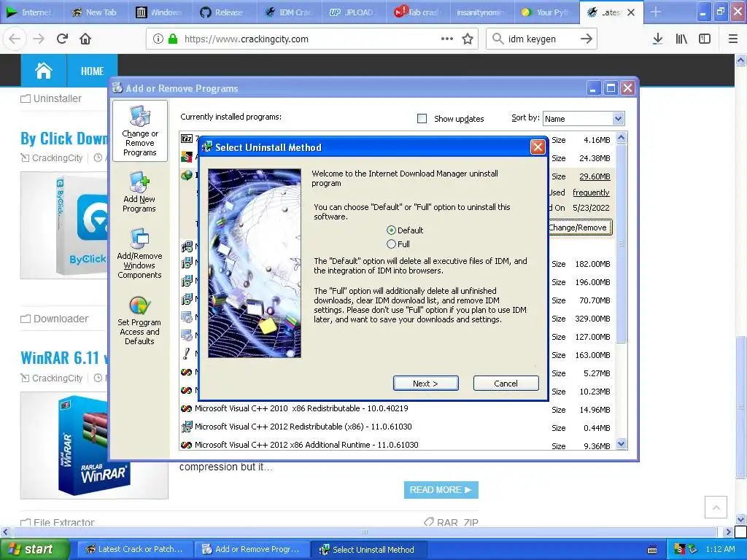The width and height of the screenshot is (747, 560).
Task: Open the downloads arrow icon
Action: pyautogui.click(x=657, y=39)
